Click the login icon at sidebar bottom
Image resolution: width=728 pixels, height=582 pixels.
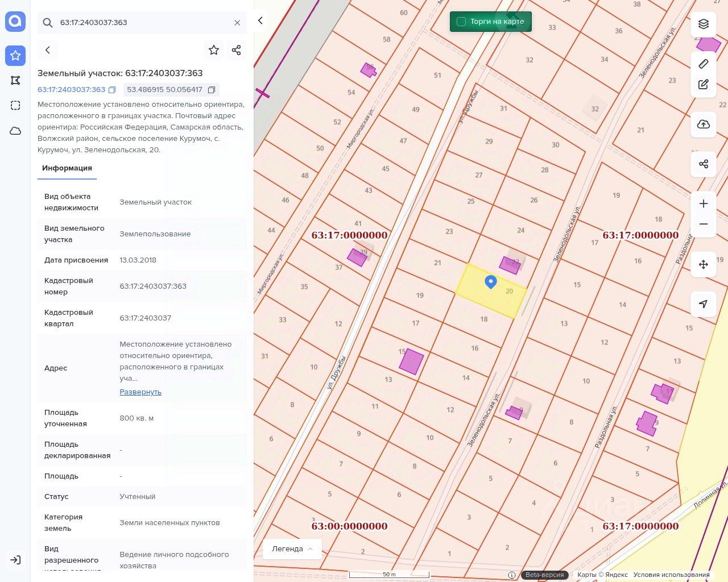(15, 560)
